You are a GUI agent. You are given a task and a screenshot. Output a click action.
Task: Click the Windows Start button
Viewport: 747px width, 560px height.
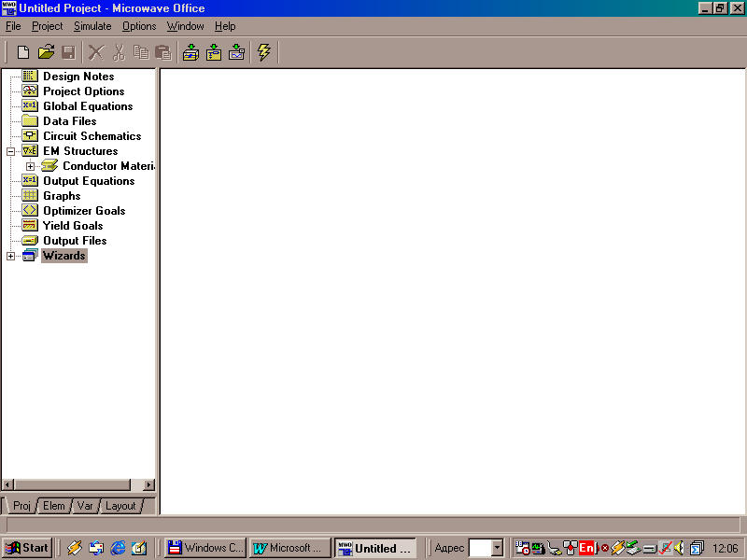[x=27, y=548]
